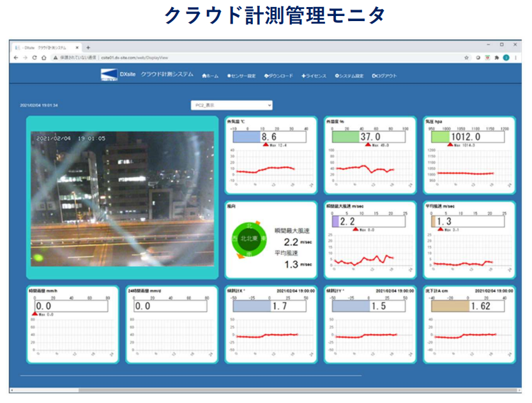Click the 風向 card title
This screenshot has height=403, width=532.
coord(231,206)
